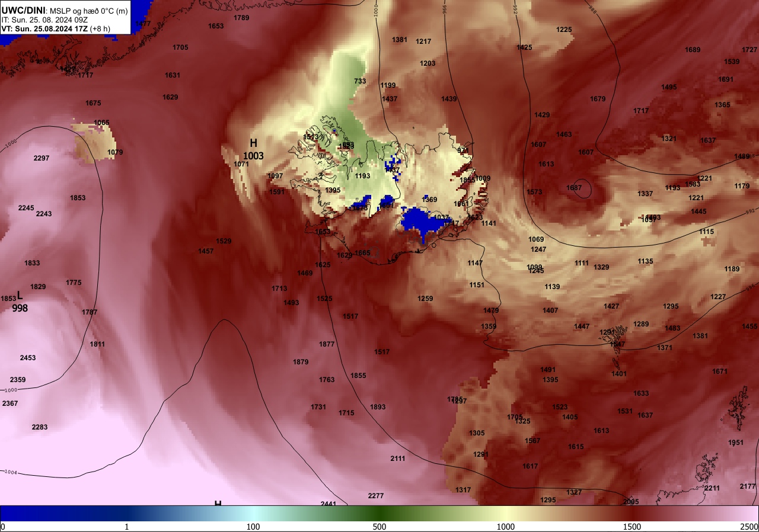Click the 1877 height value
Screen dimensions: 759x532
(327, 344)
